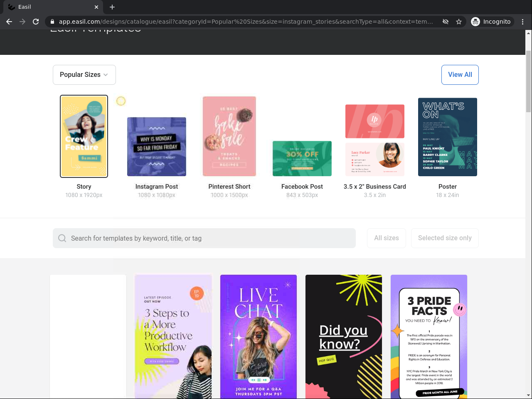Reload the Easil page
532x399 pixels.
pyautogui.click(x=36, y=22)
